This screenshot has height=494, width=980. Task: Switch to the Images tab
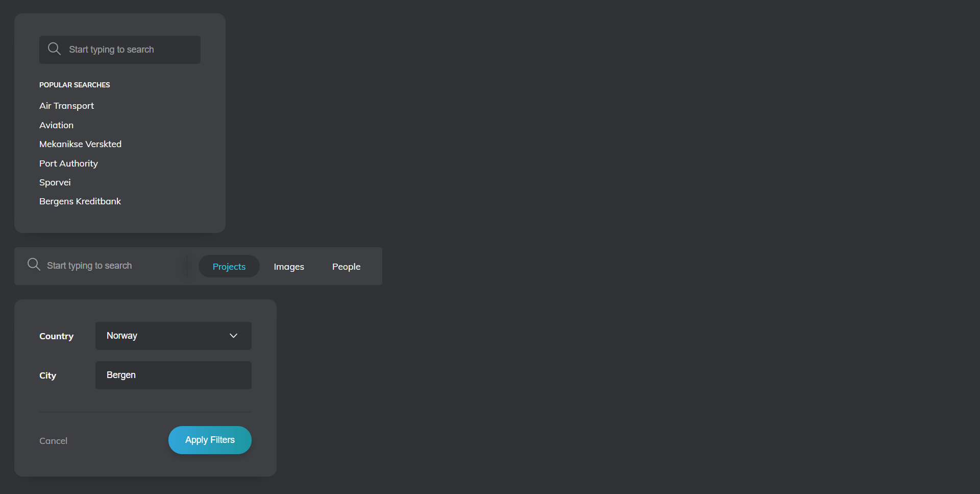click(x=289, y=267)
